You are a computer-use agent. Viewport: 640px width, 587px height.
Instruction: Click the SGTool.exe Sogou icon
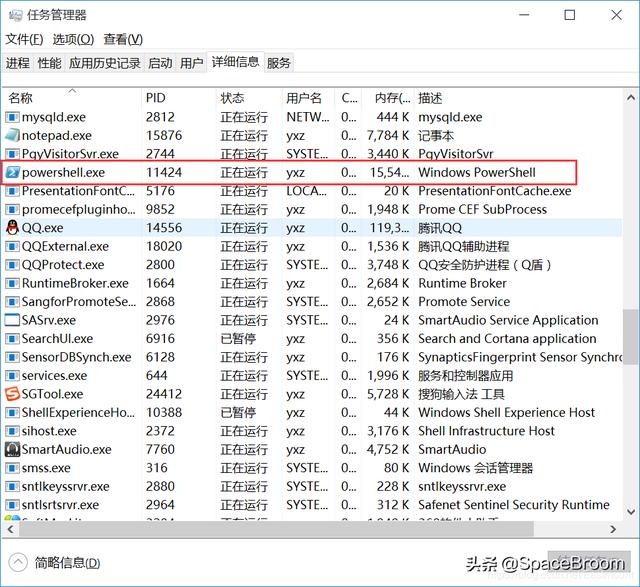pos(12,394)
